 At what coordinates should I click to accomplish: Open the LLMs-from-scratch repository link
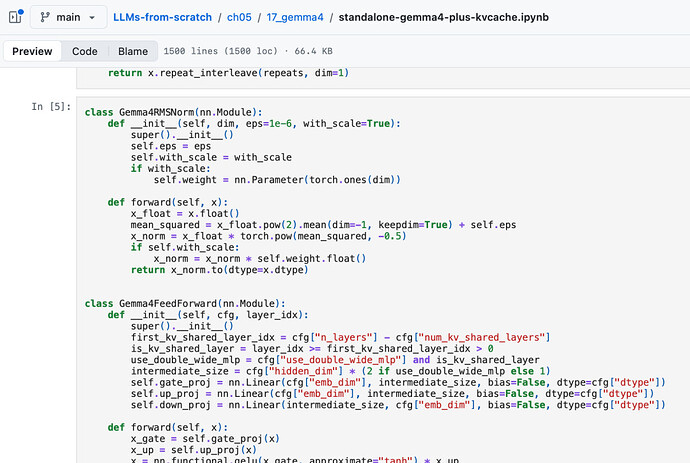click(162, 17)
